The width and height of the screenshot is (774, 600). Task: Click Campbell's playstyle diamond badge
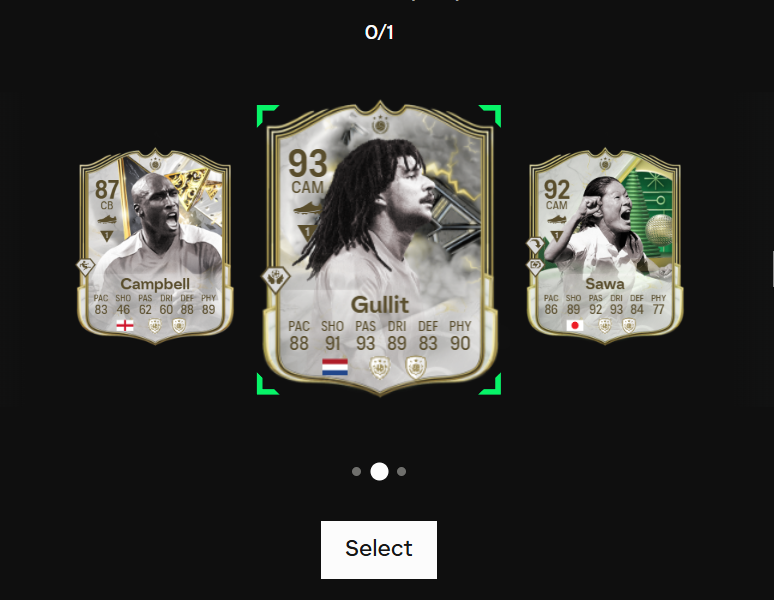[85, 266]
